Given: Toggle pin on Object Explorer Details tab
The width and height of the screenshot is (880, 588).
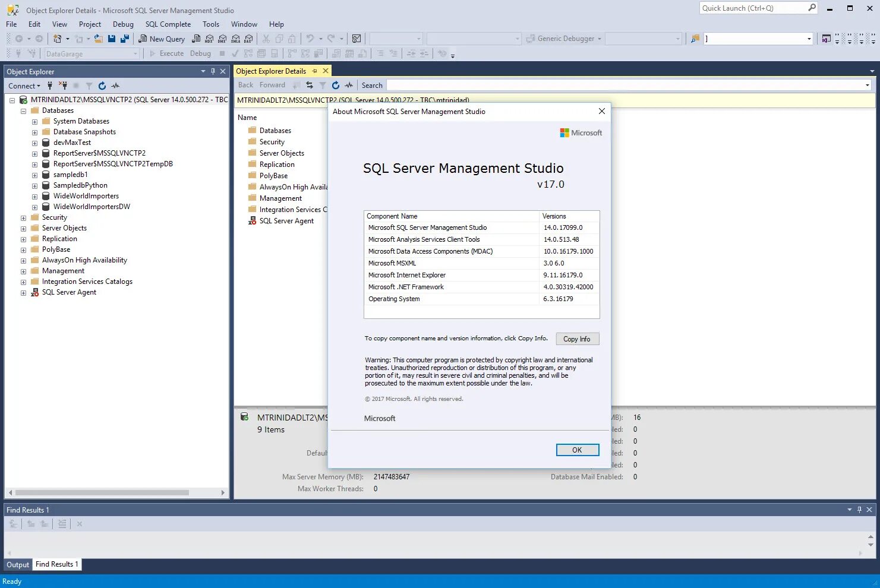Looking at the screenshot, I should pyautogui.click(x=315, y=71).
